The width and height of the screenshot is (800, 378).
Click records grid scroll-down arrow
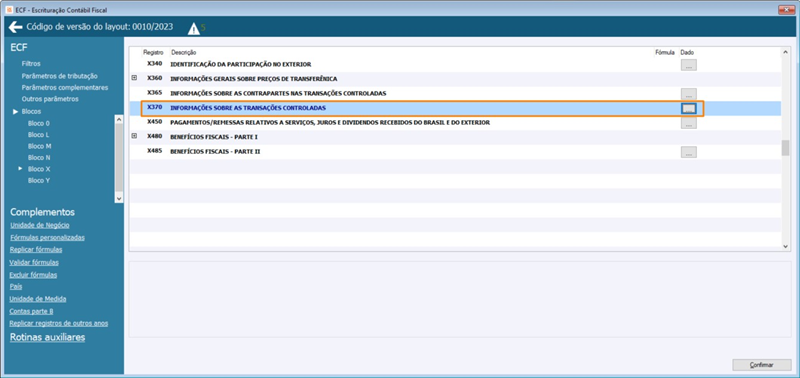[786, 246]
